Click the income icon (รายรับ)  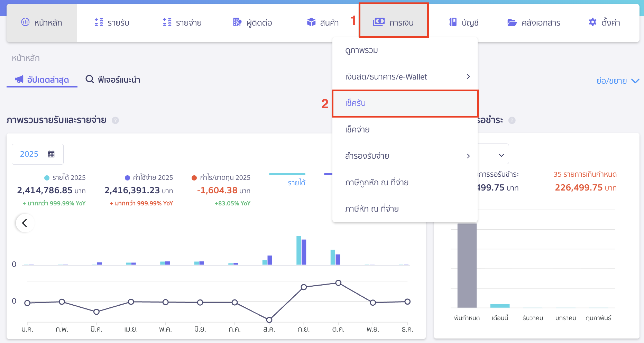click(x=99, y=22)
